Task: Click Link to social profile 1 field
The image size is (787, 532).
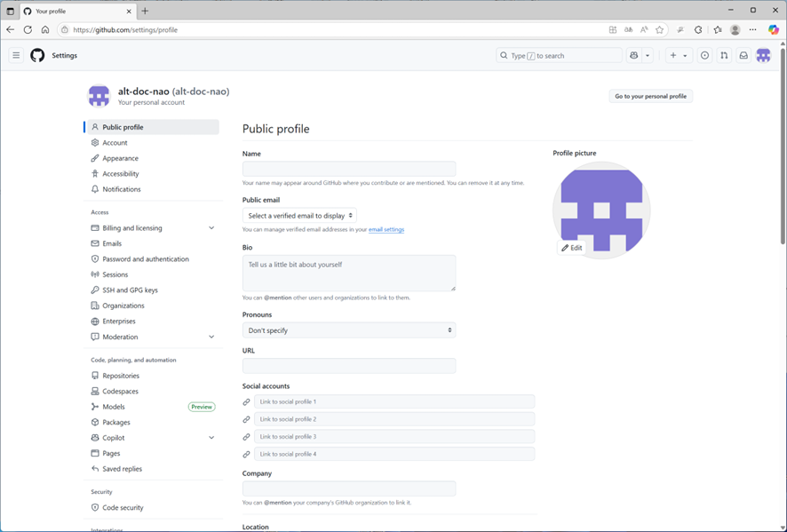Action: (394, 401)
